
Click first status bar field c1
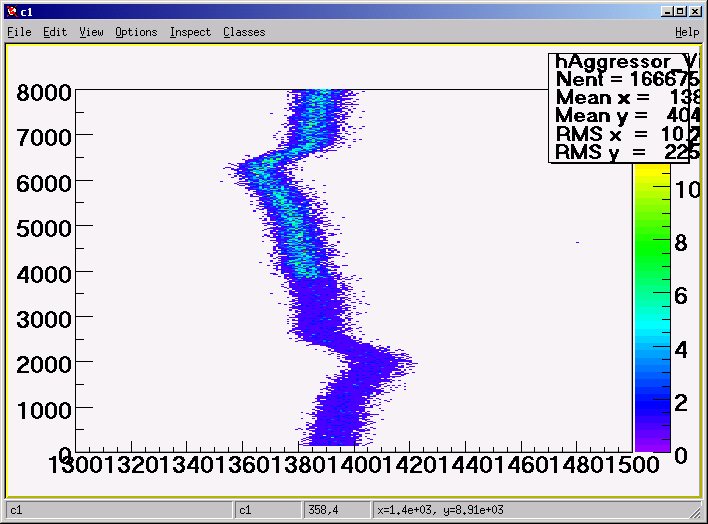click(x=119, y=510)
